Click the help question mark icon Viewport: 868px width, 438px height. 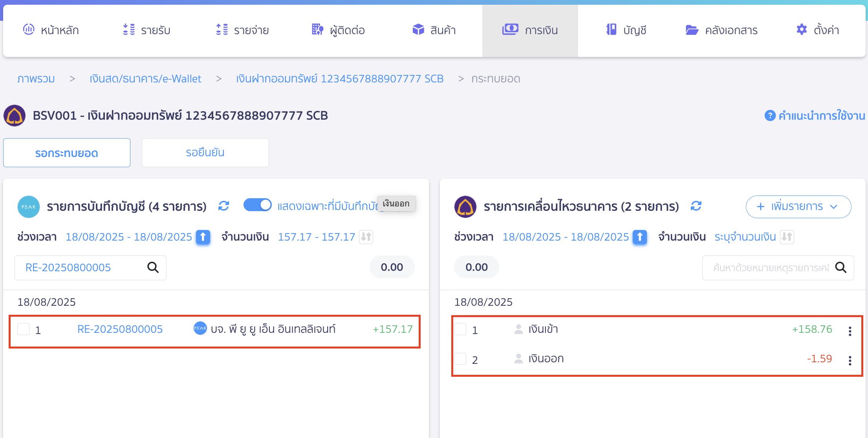pyautogui.click(x=770, y=116)
